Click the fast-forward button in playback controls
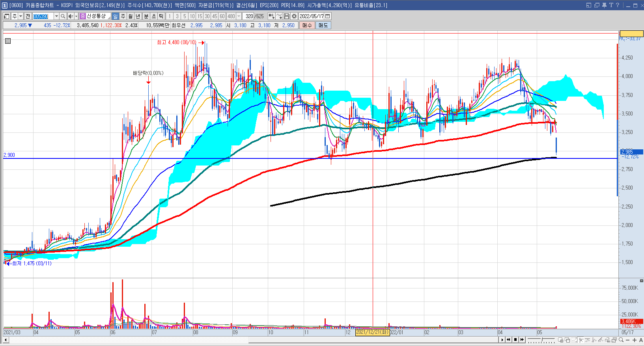Image resolution: width=644 pixels, height=346 pixels. (x=522, y=340)
